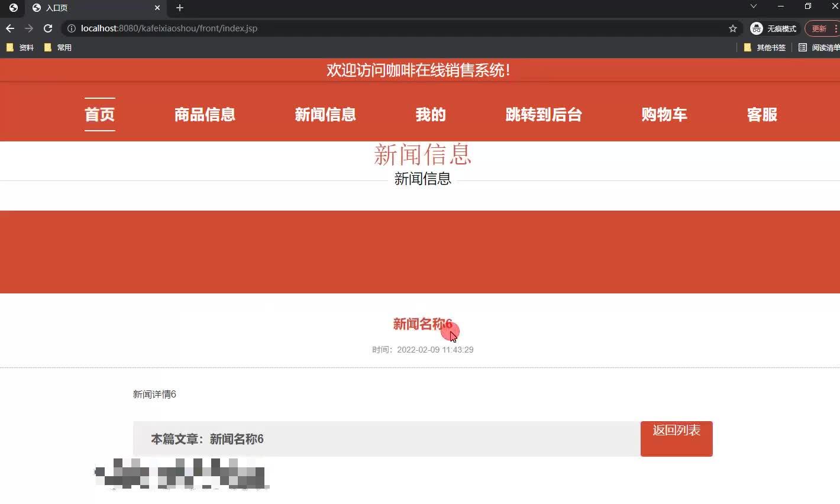This screenshot has height=504, width=840.
Task: Open the incognito 无痕模式 indicator
Action: coord(773,28)
